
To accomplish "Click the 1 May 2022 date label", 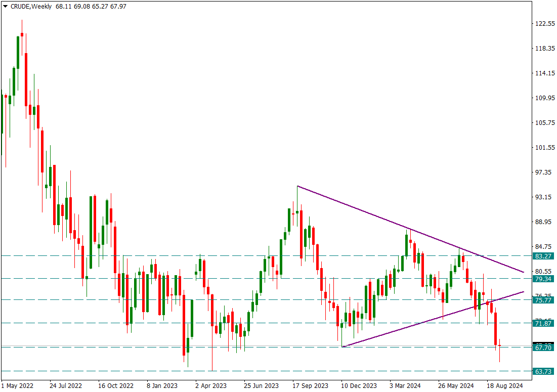I will 17,385.
